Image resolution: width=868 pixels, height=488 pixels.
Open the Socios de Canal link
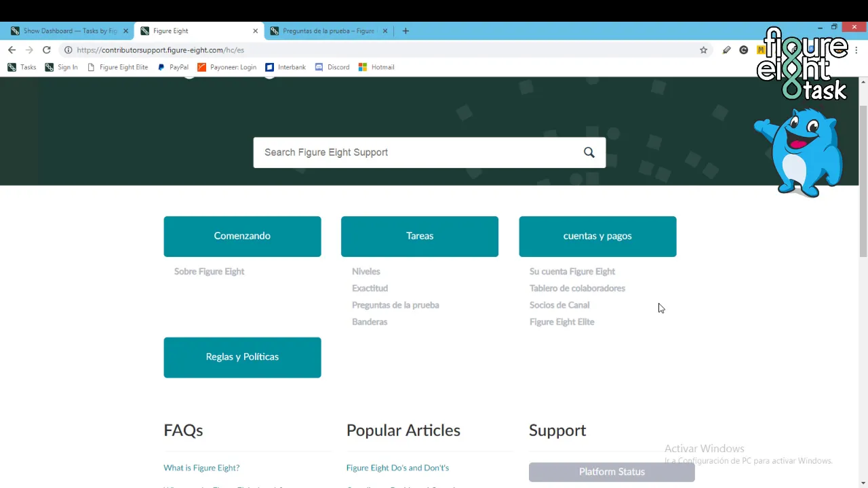(x=559, y=305)
